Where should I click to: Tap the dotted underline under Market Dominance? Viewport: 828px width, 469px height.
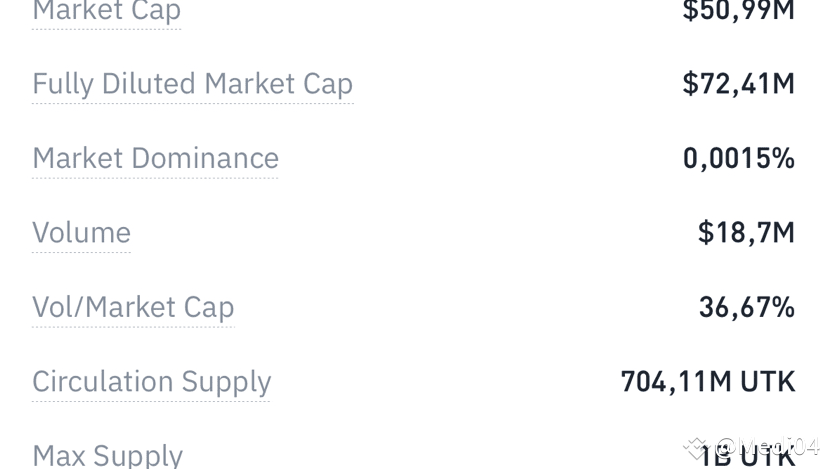(x=155, y=178)
